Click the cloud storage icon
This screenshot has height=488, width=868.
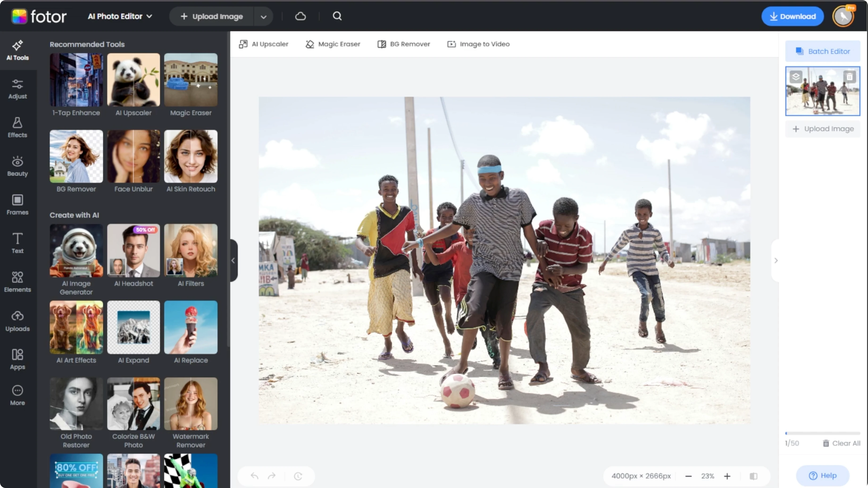[300, 16]
